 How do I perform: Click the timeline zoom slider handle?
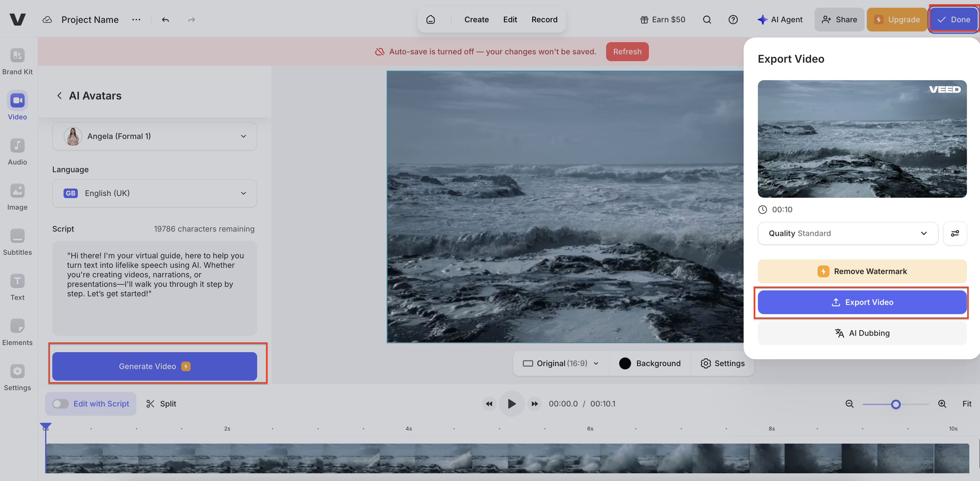[x=896, y=404]
